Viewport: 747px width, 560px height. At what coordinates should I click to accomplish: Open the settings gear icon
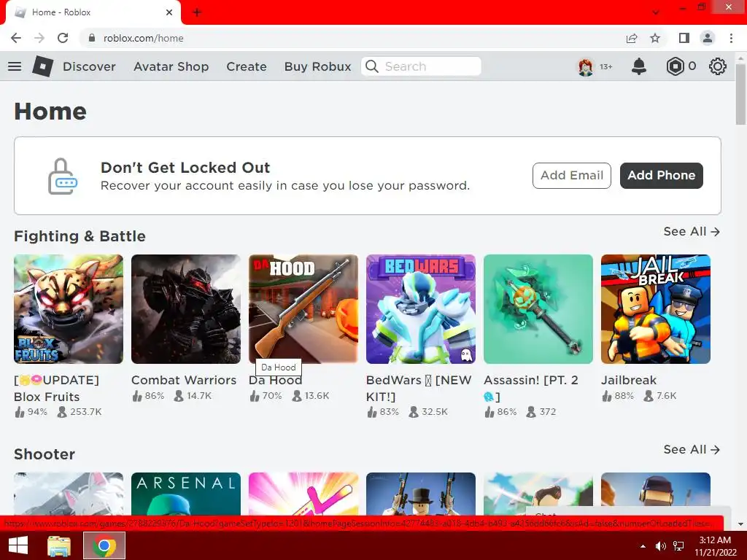pos(718,66)
